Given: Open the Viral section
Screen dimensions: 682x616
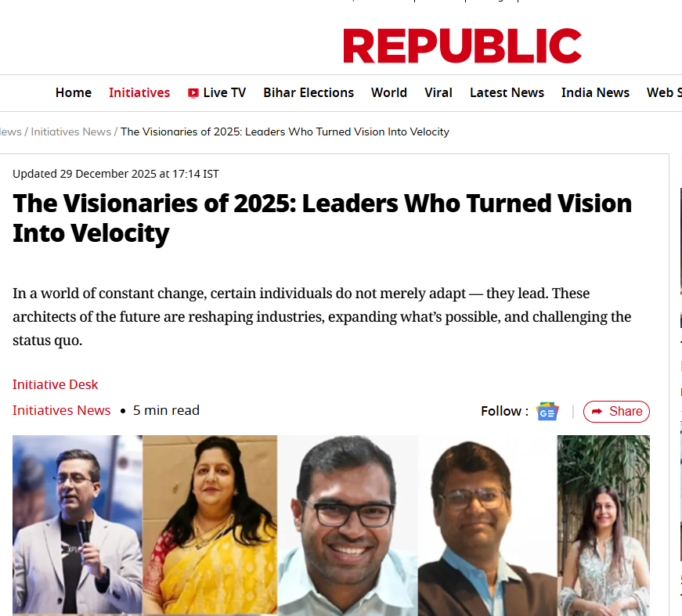Looking at the screenshot, I should (x=438, y=92).
